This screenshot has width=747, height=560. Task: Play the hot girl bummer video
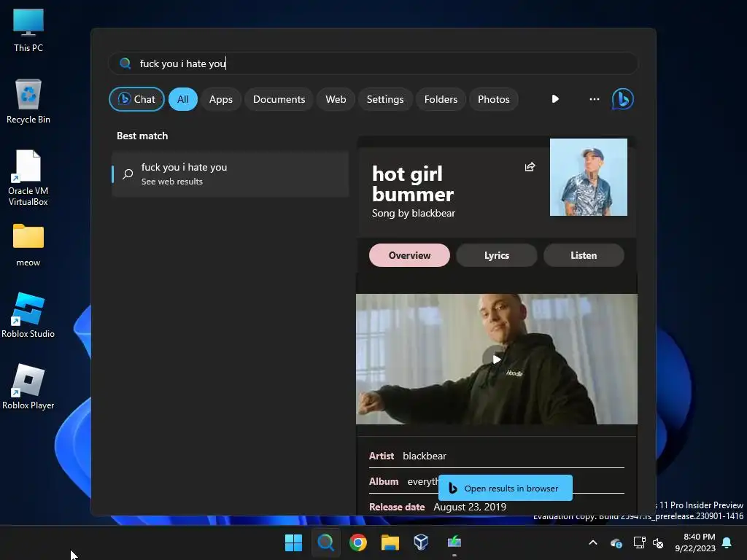click(x=496, y=359)
